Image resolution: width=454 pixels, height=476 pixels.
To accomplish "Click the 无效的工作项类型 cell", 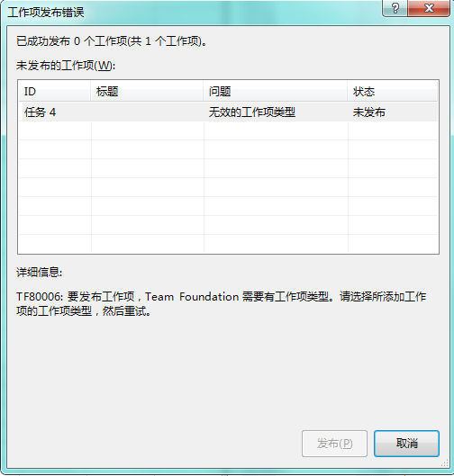I will coord(252,112).
